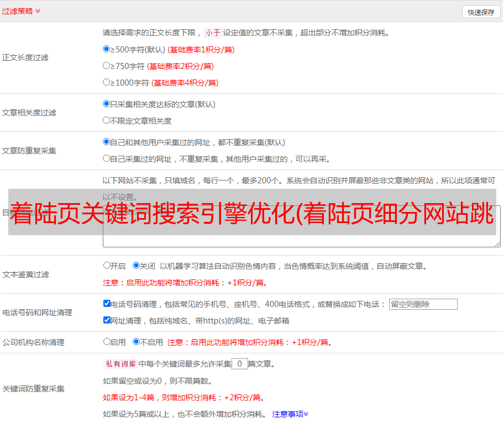Select the ≥750字符 length option
Screen dimensions: 504x424
(x=107, y=66)
